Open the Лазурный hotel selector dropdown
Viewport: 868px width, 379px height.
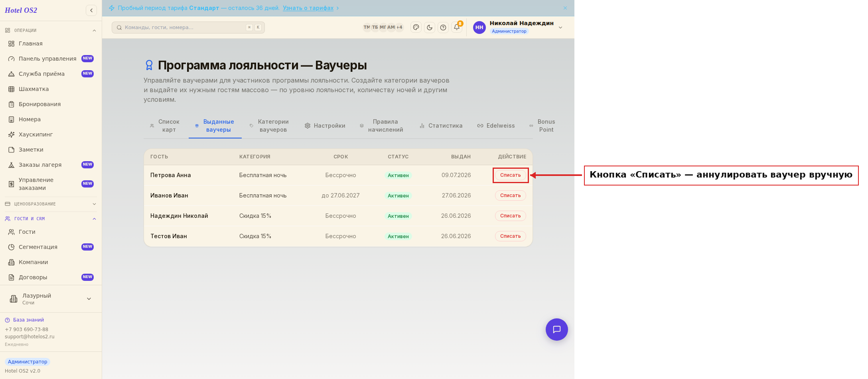[51, 299]
